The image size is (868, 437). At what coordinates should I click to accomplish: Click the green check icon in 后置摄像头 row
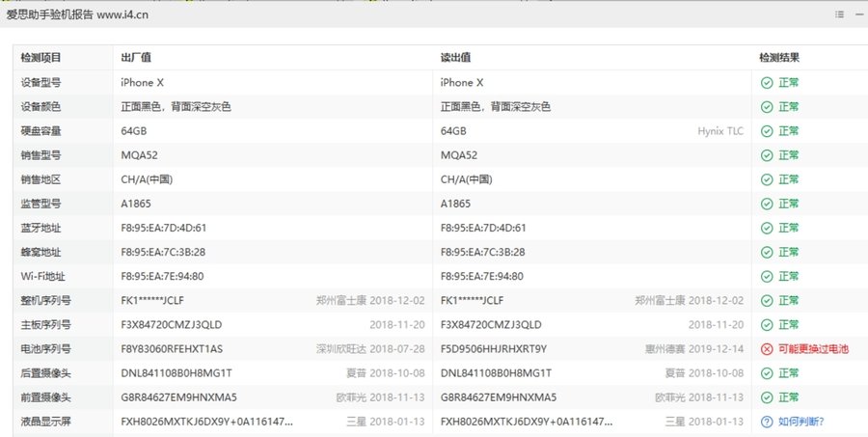[x=767, y=373]
